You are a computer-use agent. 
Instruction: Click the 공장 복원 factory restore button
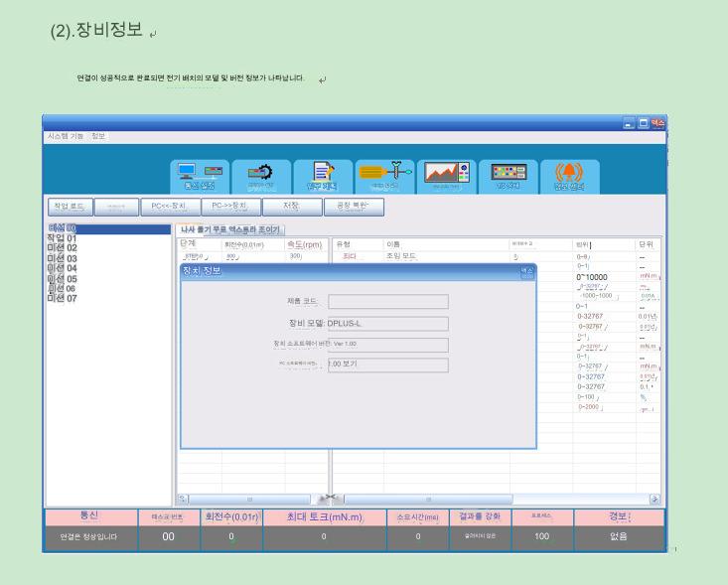pyautogui.click(x=354, y=207)
